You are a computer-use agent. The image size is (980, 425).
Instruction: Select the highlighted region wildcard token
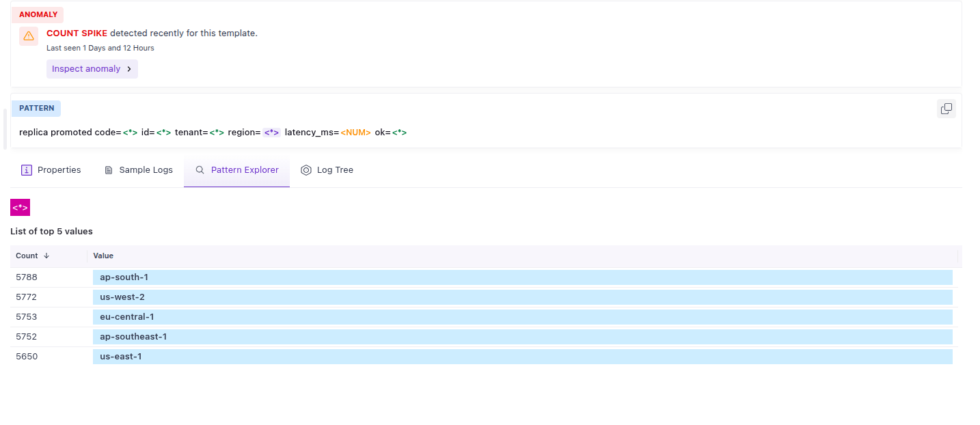coord(272,133)
